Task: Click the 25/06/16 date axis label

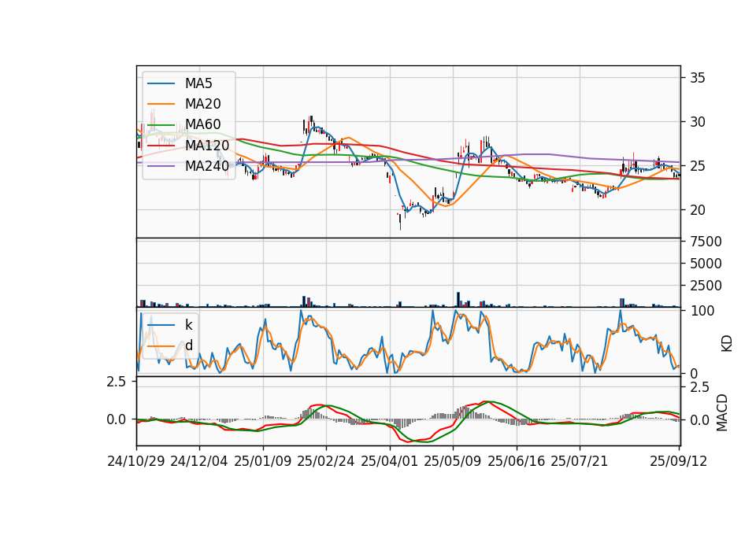Action: [x=517, y=461]
